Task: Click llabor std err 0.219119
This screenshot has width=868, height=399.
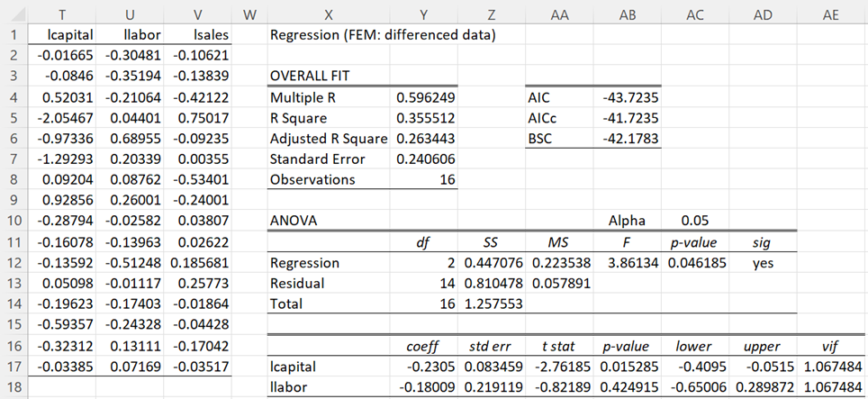Action: click(x=493, y=386)
